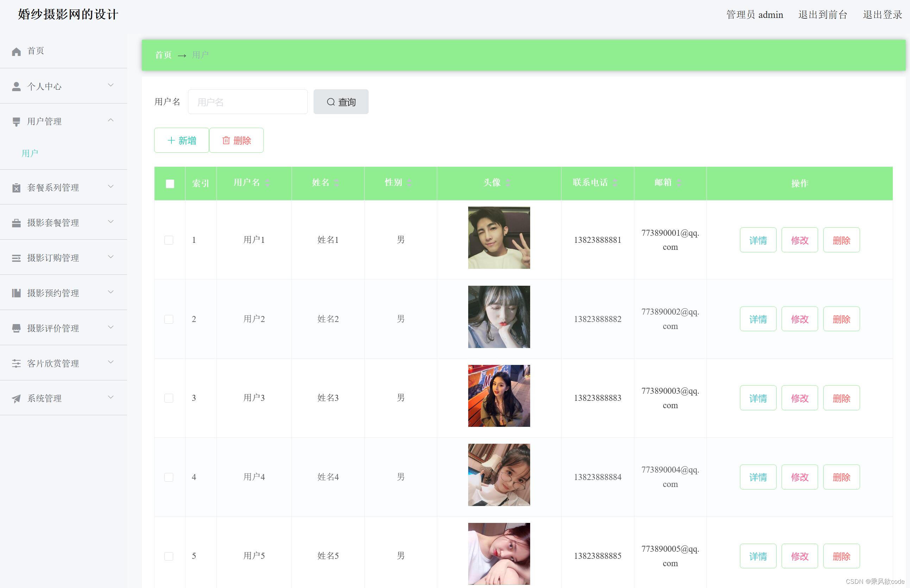Click the 用户名 search input field
910x588 pixels.
point(247,102)
